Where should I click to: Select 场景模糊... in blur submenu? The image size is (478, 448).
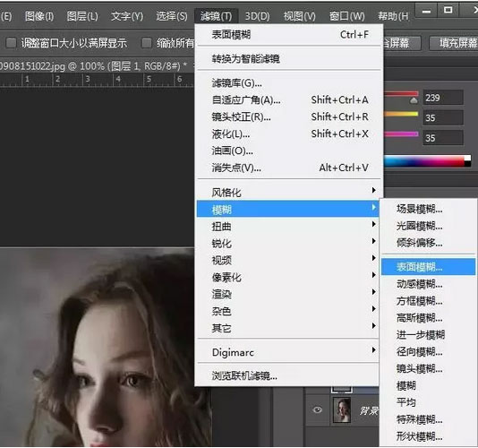coord(428,209)
